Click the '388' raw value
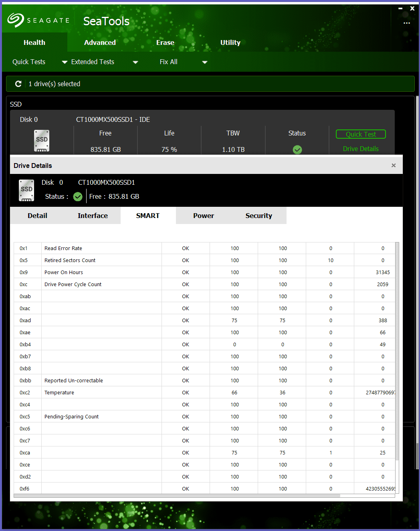 (383, 320)
